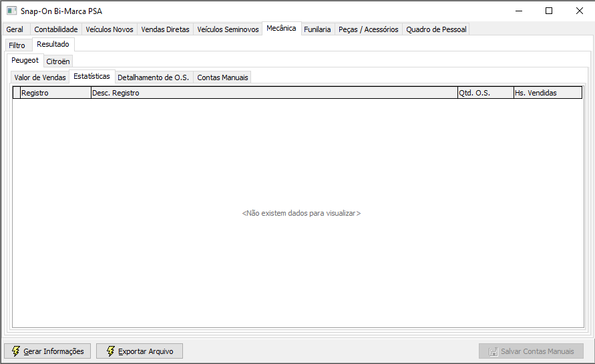Sort by the Desc. Registro column header
Screen dimensions: 595x364
point(274,93)
